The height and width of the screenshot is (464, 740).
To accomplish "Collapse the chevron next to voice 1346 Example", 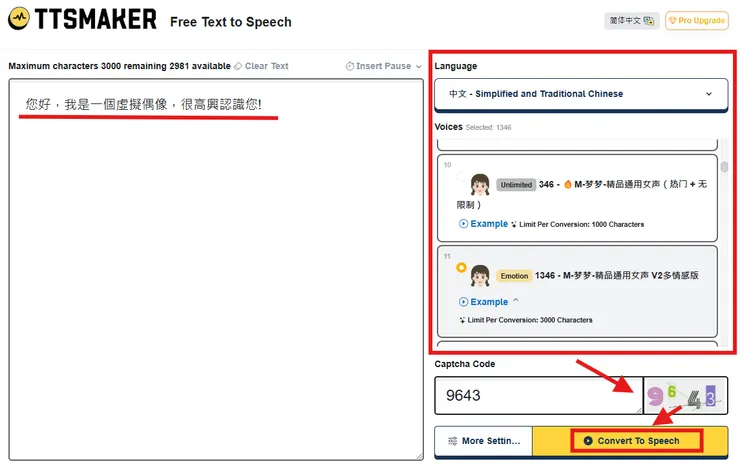I will [516, 300].
